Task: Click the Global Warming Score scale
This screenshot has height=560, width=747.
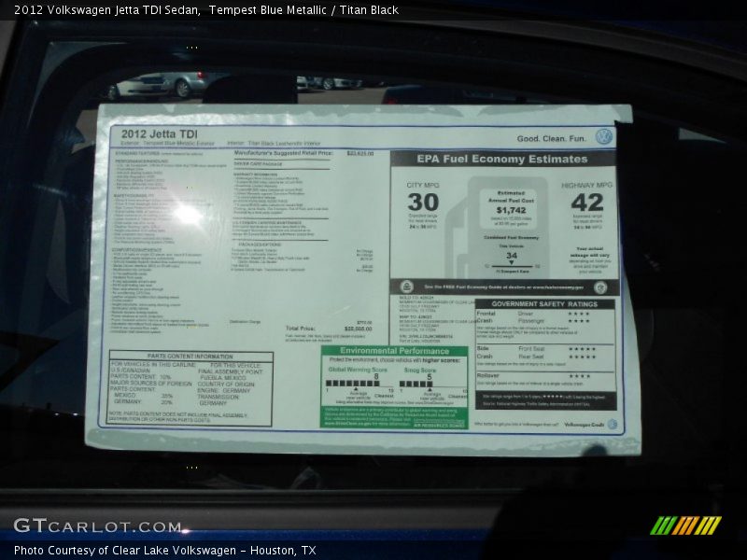Action: tap(352, 383)
